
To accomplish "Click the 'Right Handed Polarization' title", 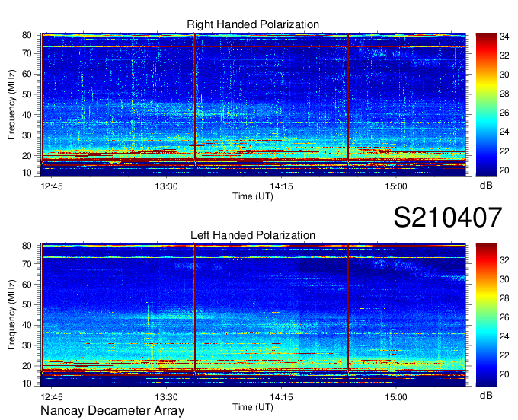I will click(253, 24).
